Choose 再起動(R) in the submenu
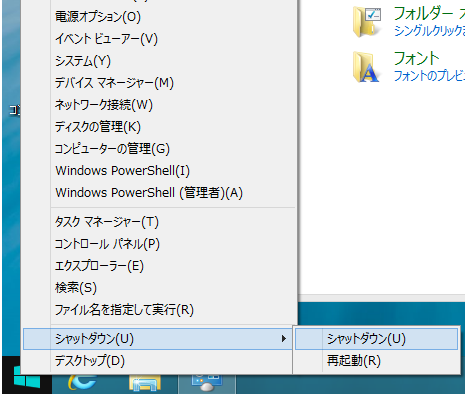Image resolution: width=465 pixels, height=394 pixels. point(376,361)
